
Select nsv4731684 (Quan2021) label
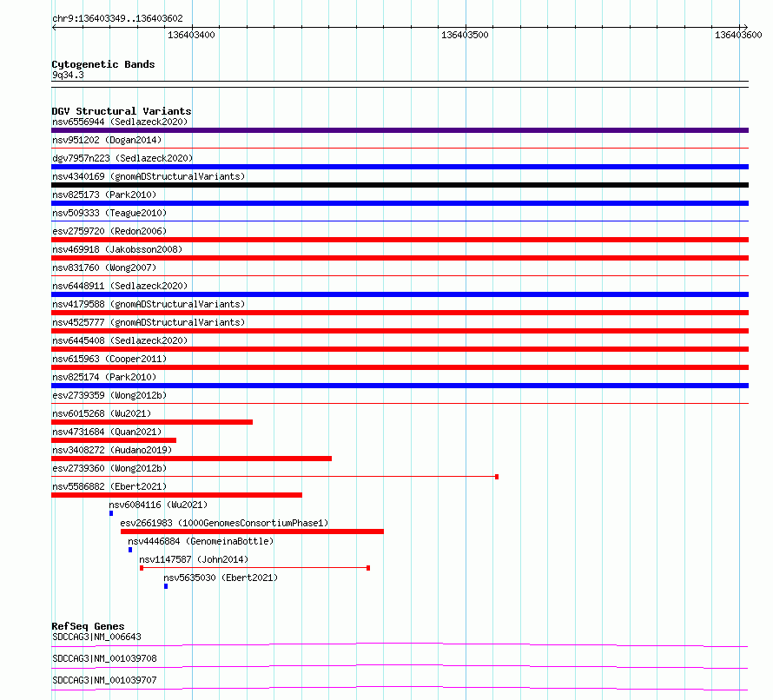(x=107, y=432)
